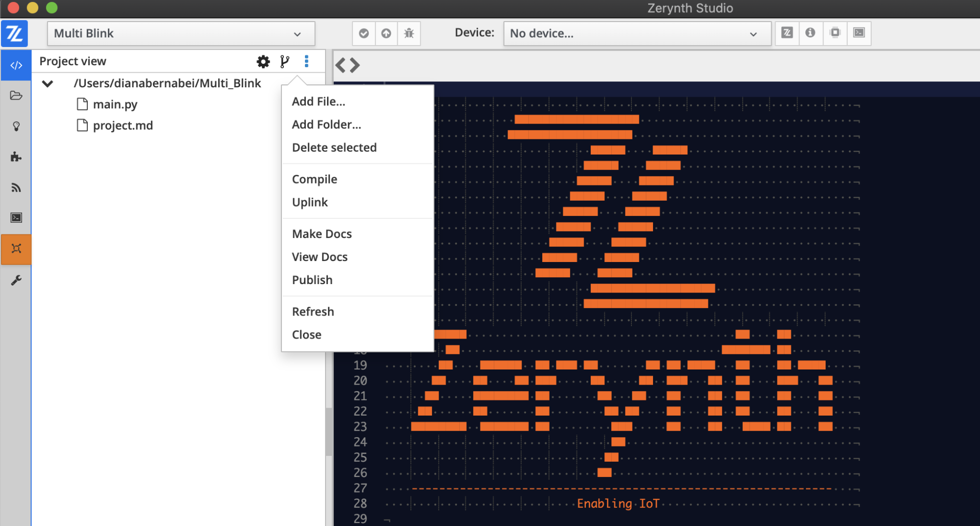The height and width of the screenshot is (526, 980).
Task: Open the orange device management sidebar icon
Action: click(16, 249)
